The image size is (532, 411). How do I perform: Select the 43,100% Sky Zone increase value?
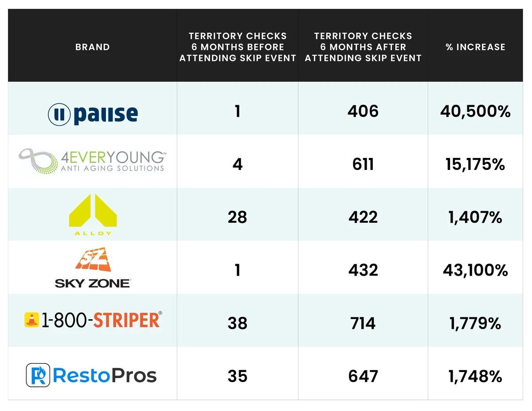click(x=475, y=270)
